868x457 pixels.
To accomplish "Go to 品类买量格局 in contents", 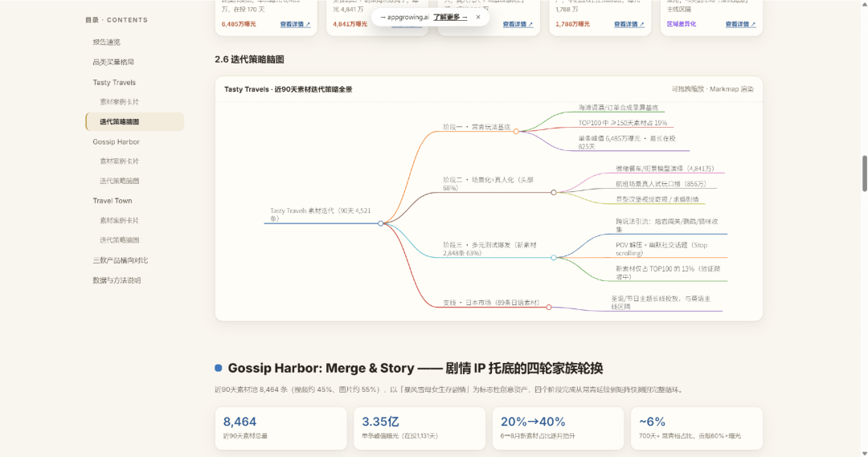I will tap(113, 62).
